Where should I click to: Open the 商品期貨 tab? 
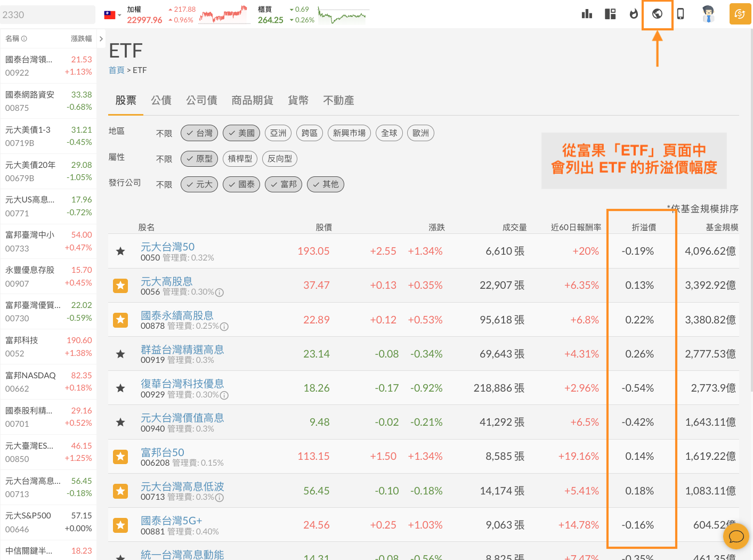253,100
